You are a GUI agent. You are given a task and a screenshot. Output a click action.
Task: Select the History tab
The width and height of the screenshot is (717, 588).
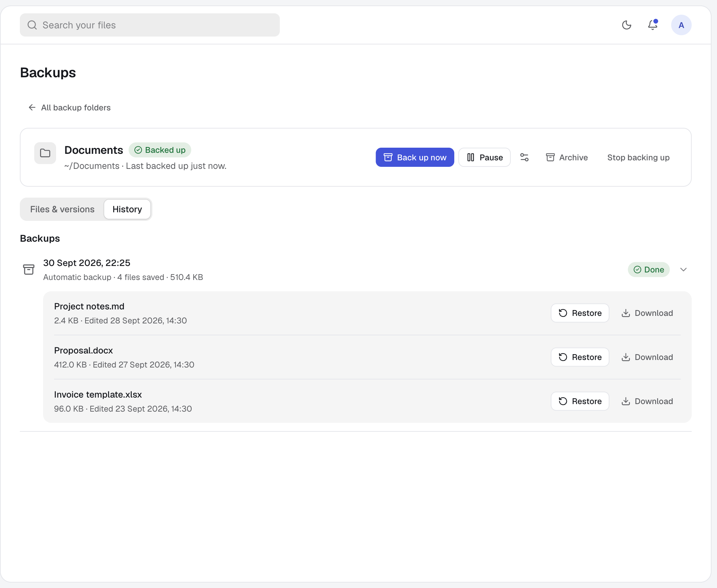pyautogui.click(x=127, y=209)
